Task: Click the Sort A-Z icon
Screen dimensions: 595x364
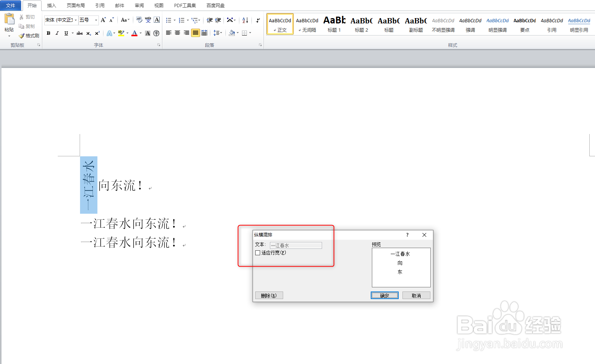Action: (245, 20)
